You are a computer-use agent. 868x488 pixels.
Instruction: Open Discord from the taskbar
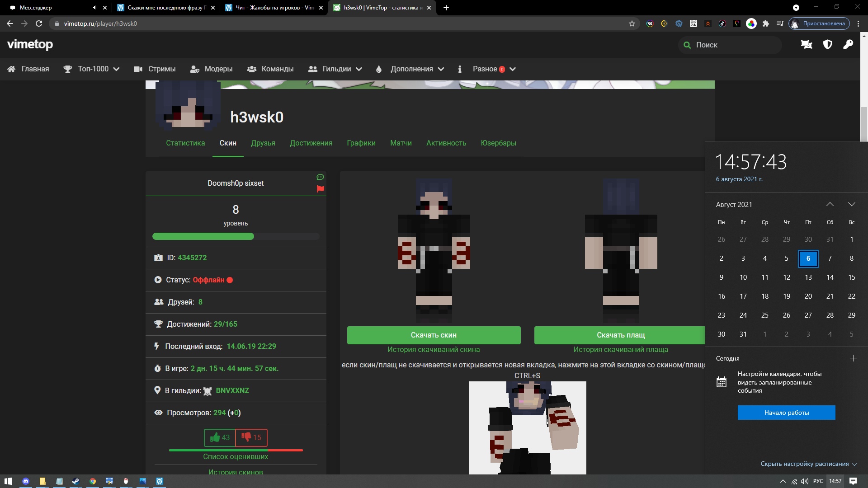[26, 481]
